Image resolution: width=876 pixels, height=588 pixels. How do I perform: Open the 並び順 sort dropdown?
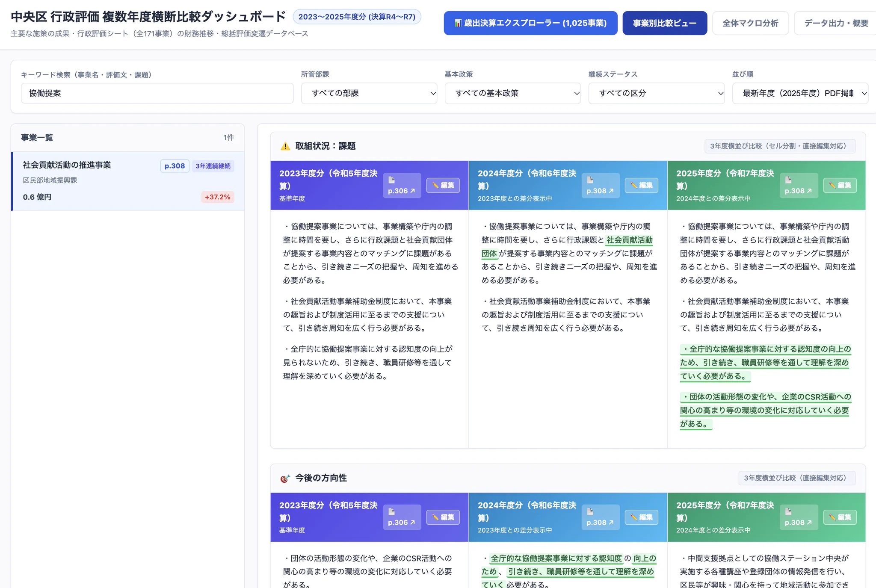click(x=800, y=93)
